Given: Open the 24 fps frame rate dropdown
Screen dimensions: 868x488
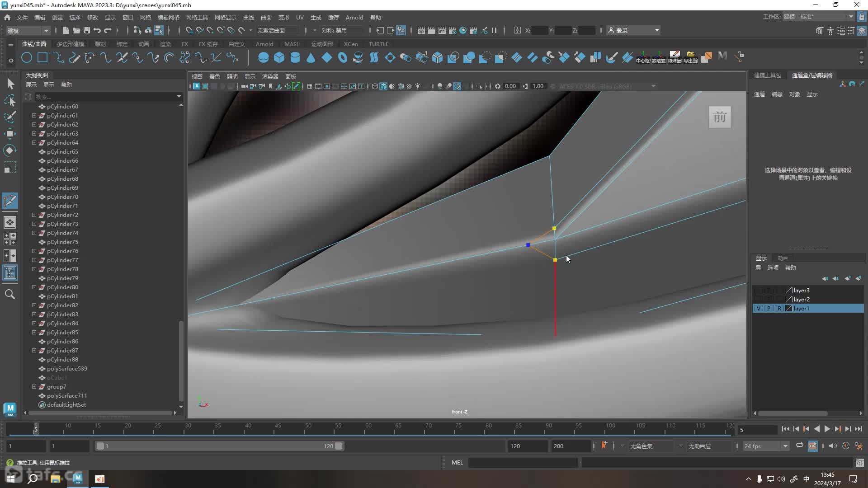Looking at the screenshot, I should point(765,446).
